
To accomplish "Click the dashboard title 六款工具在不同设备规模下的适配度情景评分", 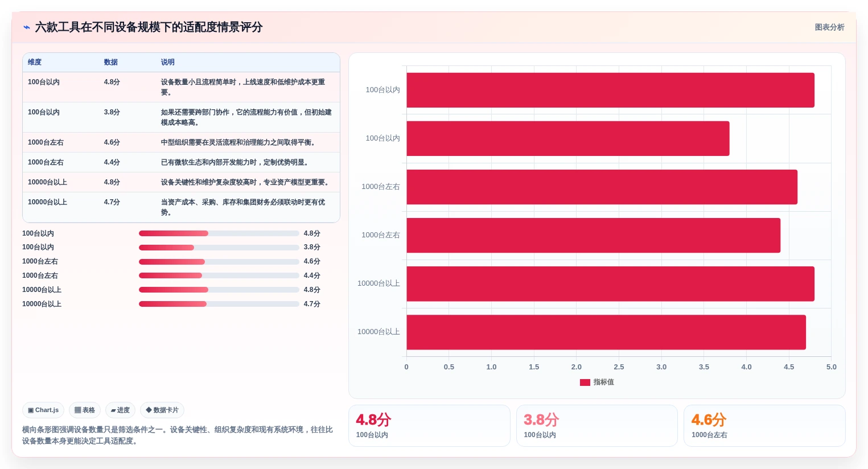I will (149, 27).
